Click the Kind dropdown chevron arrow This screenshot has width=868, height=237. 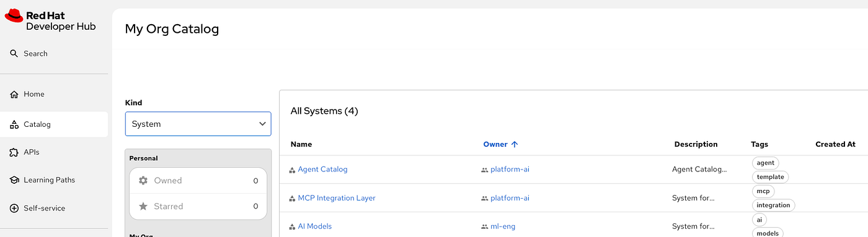click(x=262, y=124)
